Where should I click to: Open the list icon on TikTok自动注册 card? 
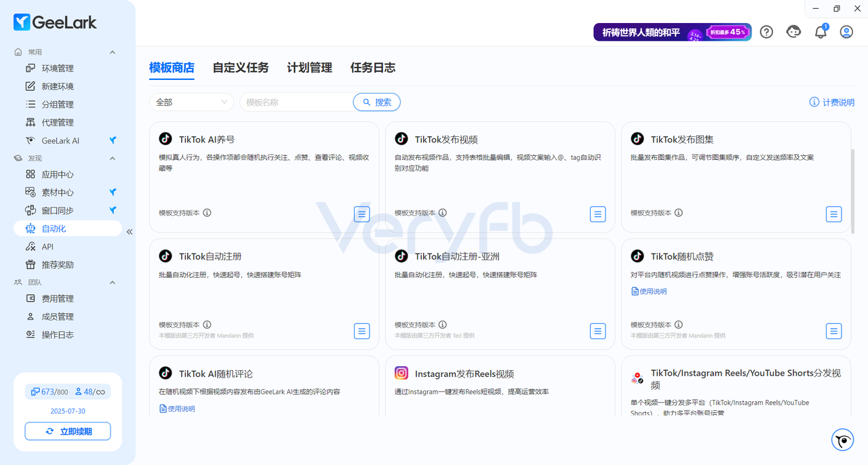[362, 331]
